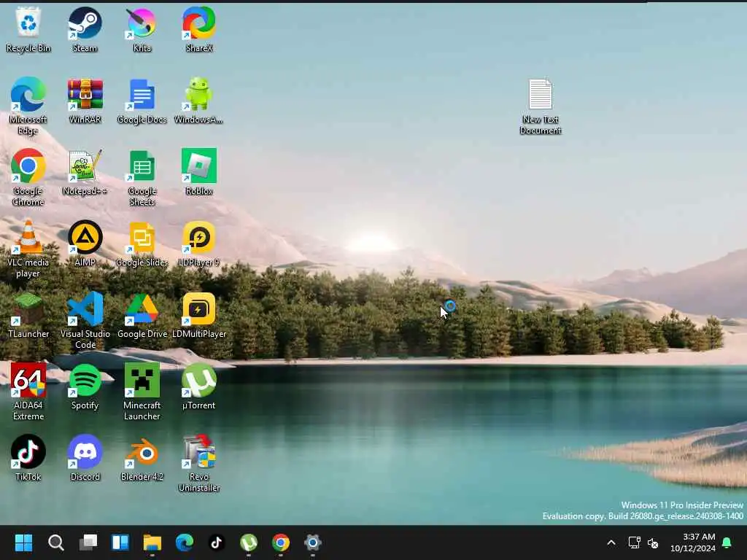Select the Roblox desktop shortcut
Screen dimensions: 747x560
coord(198,172)
